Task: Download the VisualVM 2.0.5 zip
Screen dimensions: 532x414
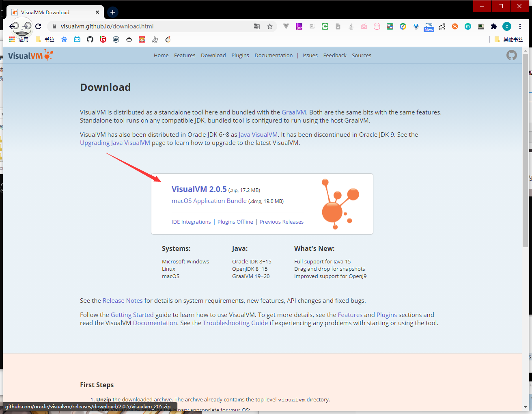Action: (199, 189)
